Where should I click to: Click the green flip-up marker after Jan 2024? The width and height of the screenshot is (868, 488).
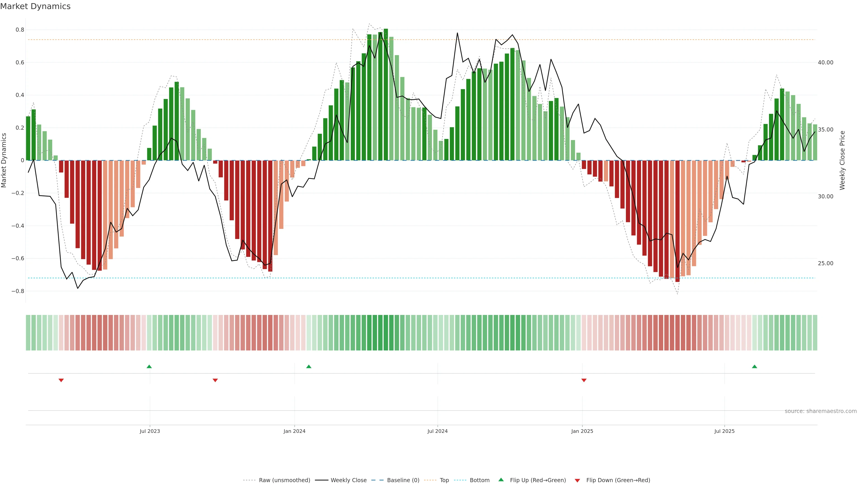point(309,366)
